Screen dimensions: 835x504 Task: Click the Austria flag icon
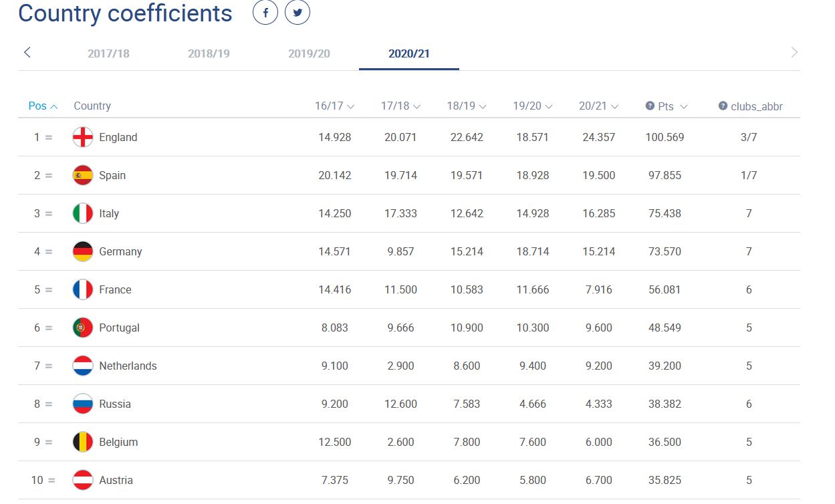pos(83,480)
